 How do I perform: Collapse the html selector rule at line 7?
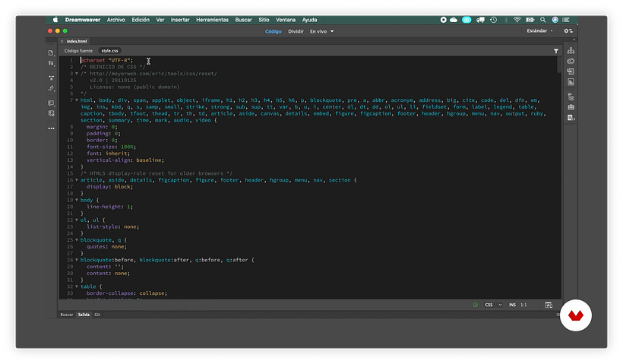(77, 100)
